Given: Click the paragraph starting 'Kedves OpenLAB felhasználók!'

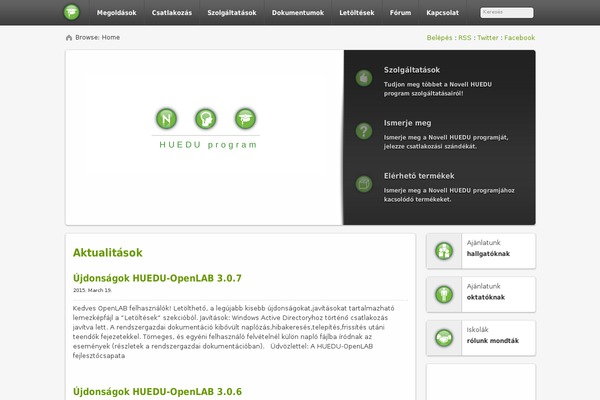Looking at the screenshot, I should pos(233,332).
